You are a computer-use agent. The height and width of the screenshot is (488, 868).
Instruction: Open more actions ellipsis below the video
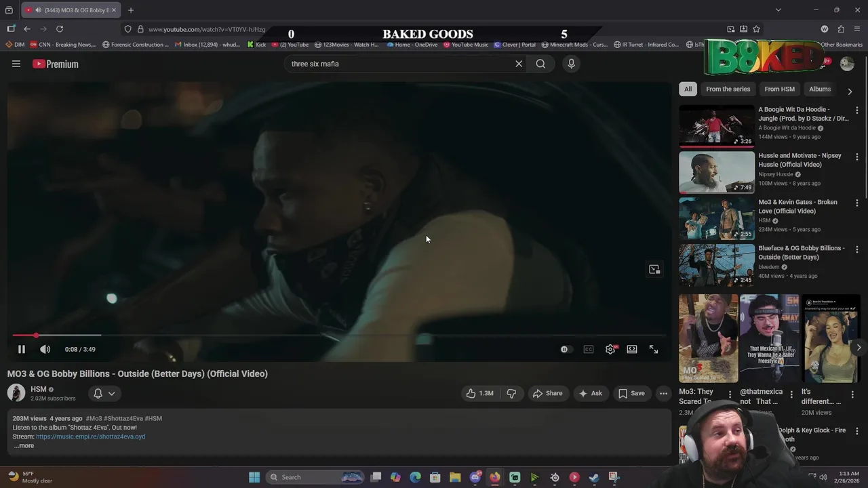tap(663, 393)
